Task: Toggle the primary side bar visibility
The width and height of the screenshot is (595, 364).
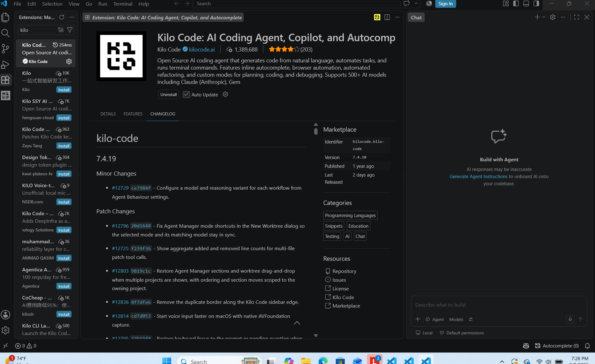Action: coord(516,4)
